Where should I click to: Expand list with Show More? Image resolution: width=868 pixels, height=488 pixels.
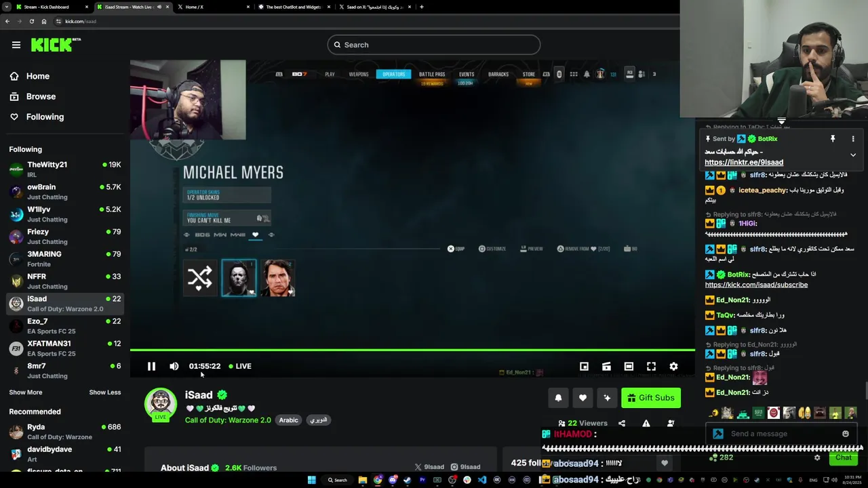coord(26,392)
